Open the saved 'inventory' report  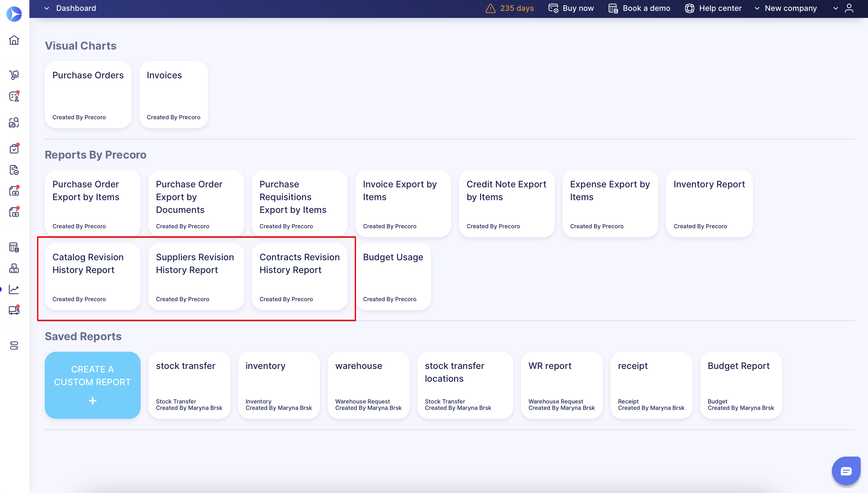point(279,385)
